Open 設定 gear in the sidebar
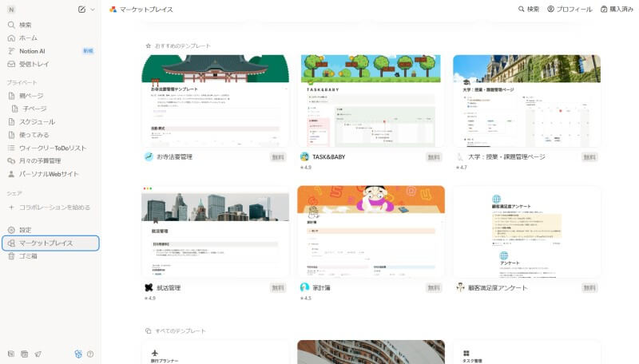This screenshot has height=364, width=639. (x=26, y=230)
